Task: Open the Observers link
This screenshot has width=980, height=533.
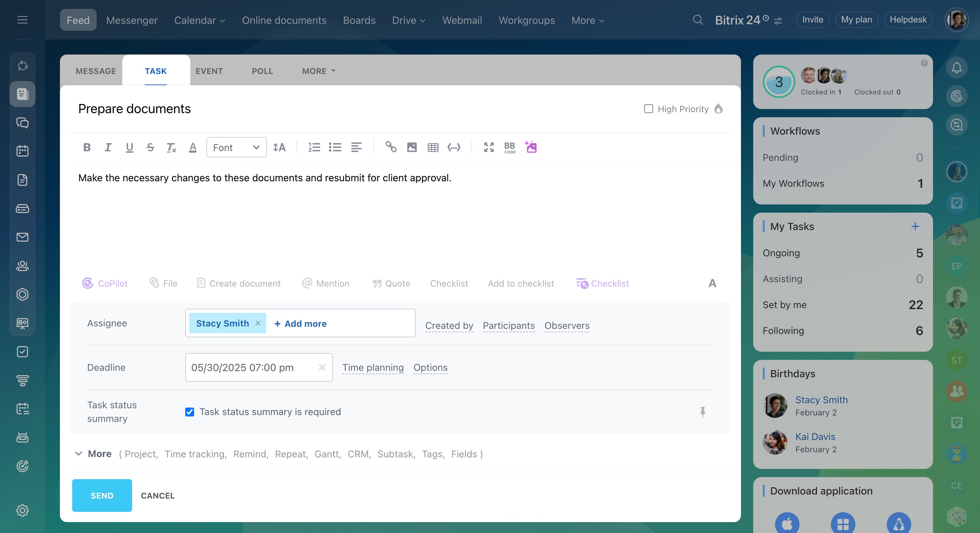Action: coord(567,325)
